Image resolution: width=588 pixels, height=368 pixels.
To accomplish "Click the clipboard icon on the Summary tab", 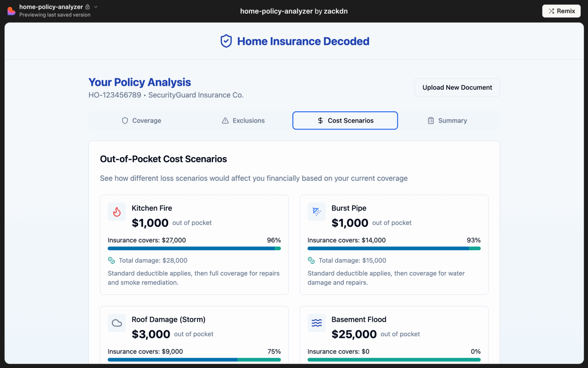I will click(431, 120).
